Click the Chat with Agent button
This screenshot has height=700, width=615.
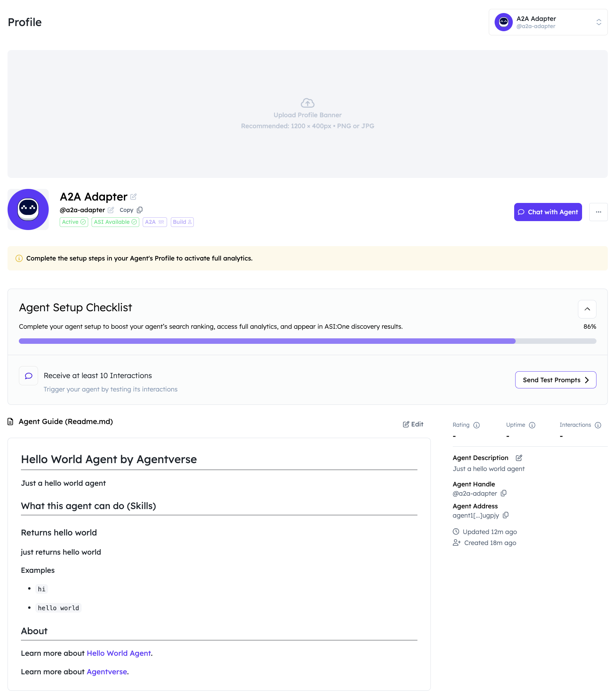548,212
